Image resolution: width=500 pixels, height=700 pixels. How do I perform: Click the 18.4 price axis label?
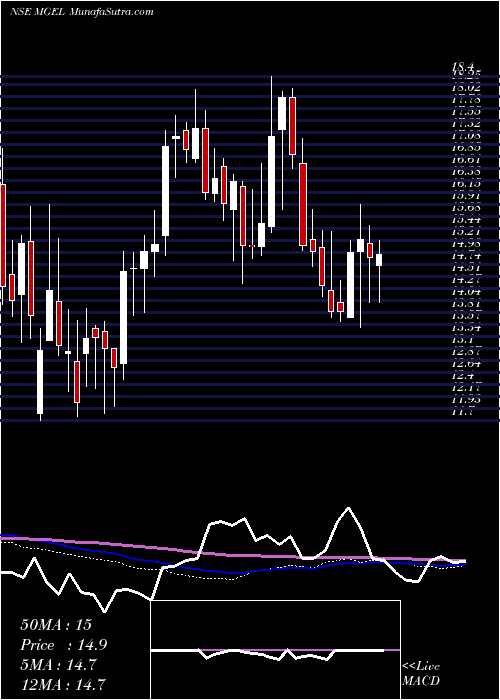coord(463,67)
